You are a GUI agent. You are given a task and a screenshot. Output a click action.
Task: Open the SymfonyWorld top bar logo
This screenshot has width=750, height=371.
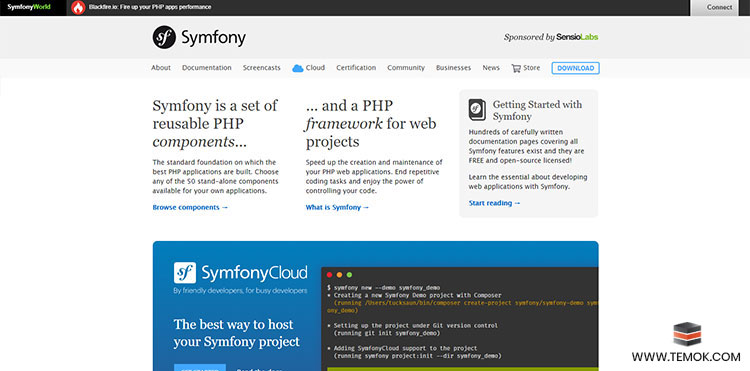coord(29,7)
